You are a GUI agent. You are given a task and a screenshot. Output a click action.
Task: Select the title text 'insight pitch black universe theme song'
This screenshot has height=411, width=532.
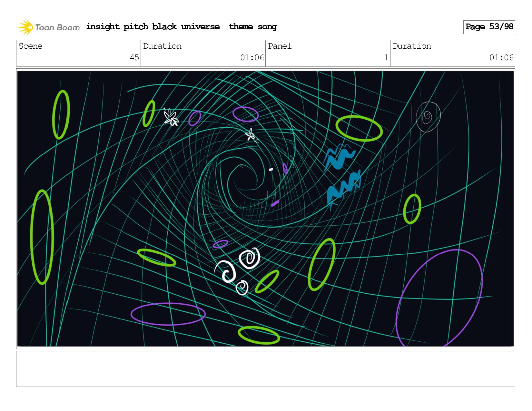[182, 27]
